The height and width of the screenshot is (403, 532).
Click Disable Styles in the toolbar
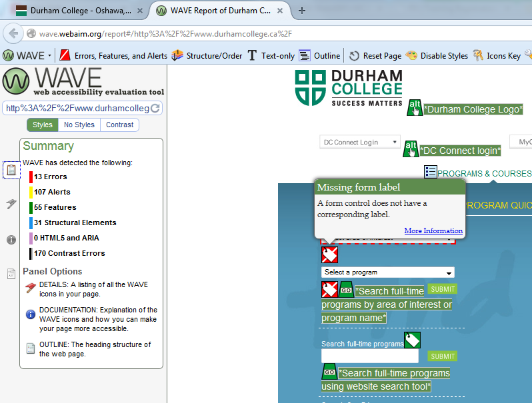pos(437,55)
